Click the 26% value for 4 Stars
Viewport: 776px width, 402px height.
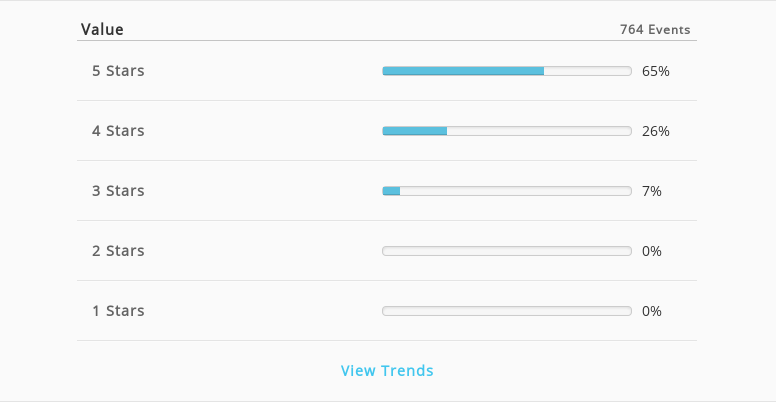coord(656,131)
